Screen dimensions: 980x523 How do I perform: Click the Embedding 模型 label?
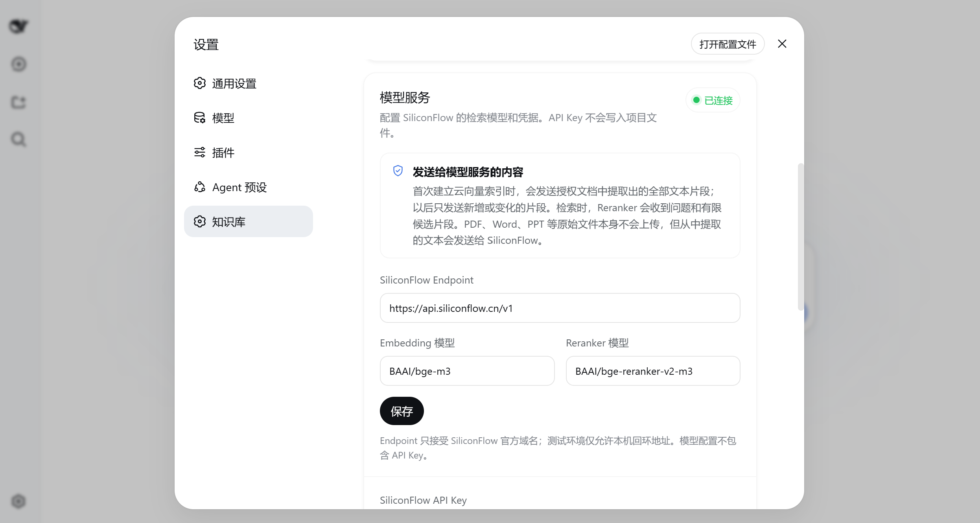417,343
